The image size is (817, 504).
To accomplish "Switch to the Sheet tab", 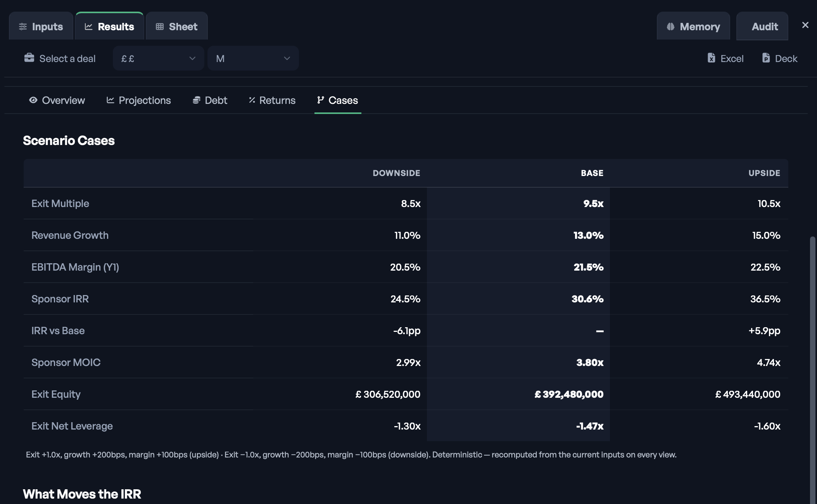I will [177, 26].
